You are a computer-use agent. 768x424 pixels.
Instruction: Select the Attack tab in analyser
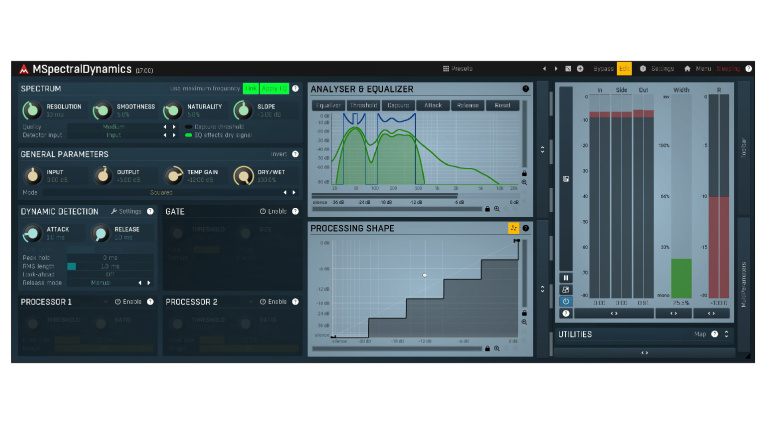click(x=433, y=105)
